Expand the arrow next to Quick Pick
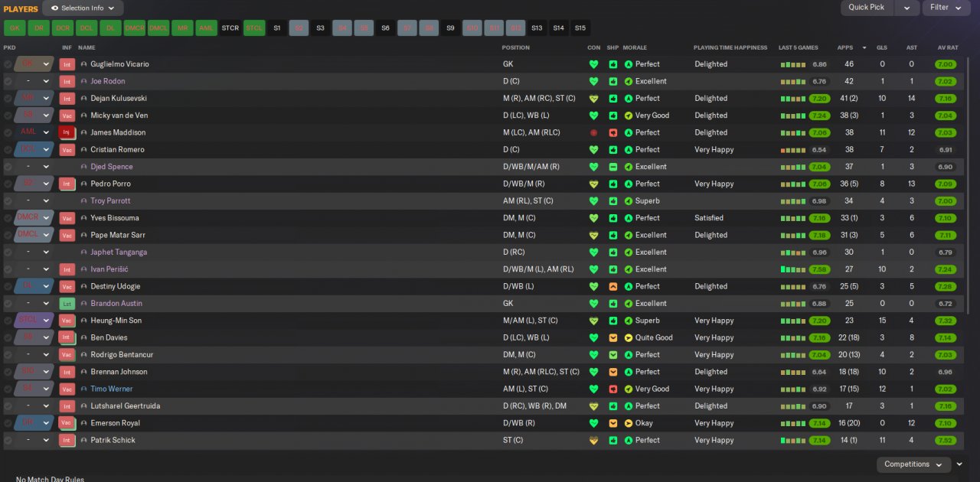Screen dimensions: 980x482 click(x=906, y=8)
